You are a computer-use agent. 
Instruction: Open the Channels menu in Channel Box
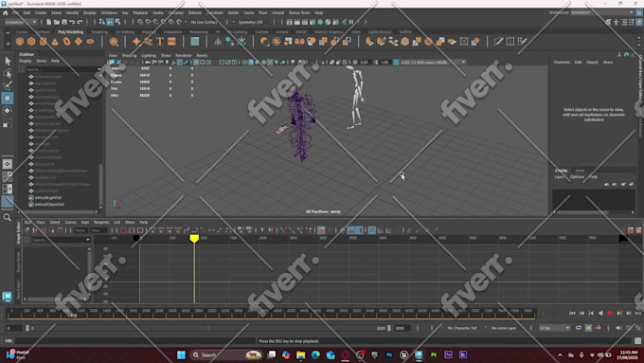point(562,62)
